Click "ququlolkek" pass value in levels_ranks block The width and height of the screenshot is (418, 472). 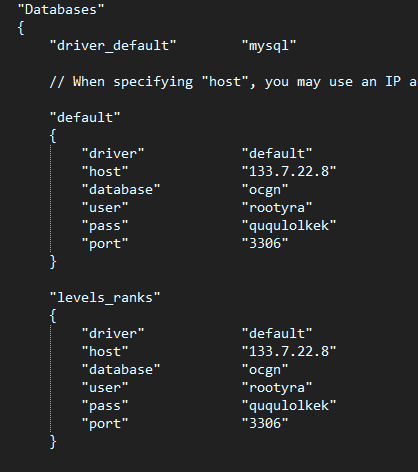[x=289, y=406]
